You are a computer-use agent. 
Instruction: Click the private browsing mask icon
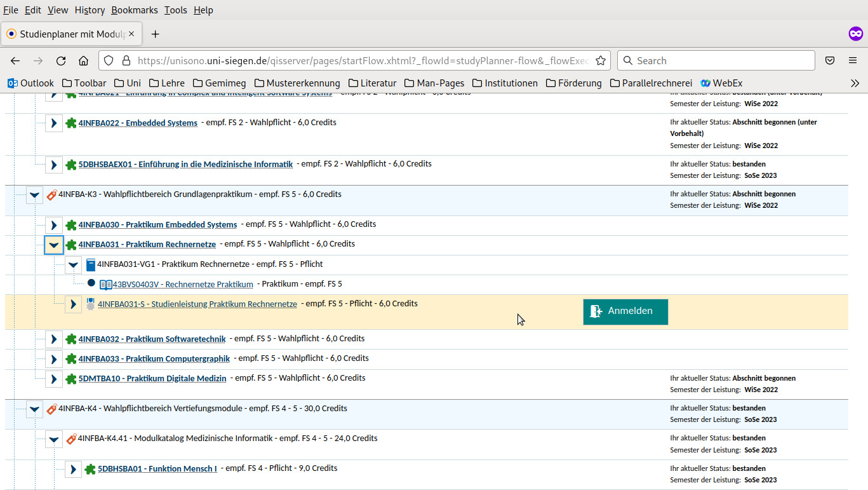[x=856, y=34]
